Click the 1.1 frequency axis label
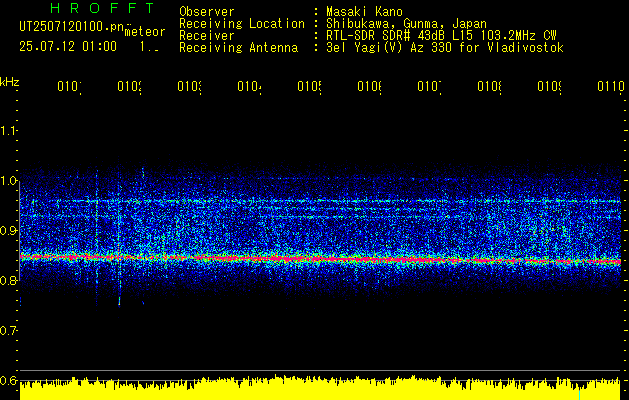The height and width of the screenshot is (400, 629). pyautogui.click(x=8, y=131)
